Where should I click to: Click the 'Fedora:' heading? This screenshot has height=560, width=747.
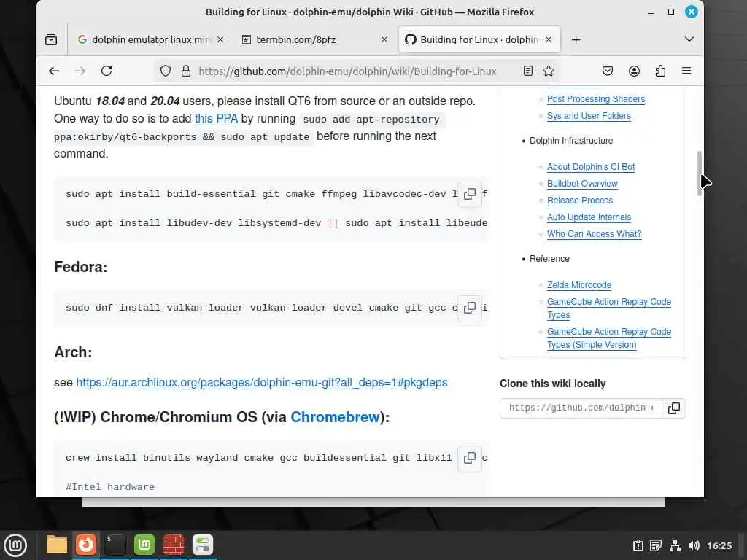80,267
